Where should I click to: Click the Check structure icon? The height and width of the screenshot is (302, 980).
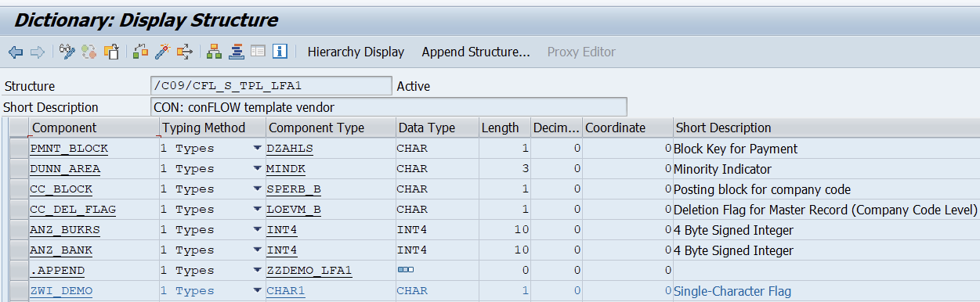[141, 52]
